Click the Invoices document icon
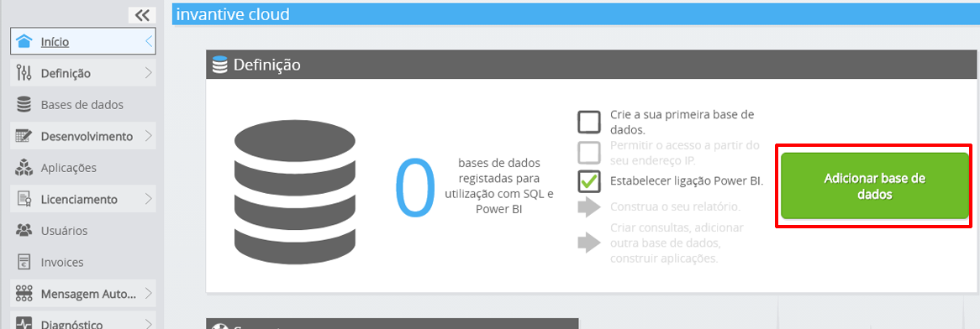The height and width of the screenshot is (329, 980). pyautogui.click(x=24, y=262)
